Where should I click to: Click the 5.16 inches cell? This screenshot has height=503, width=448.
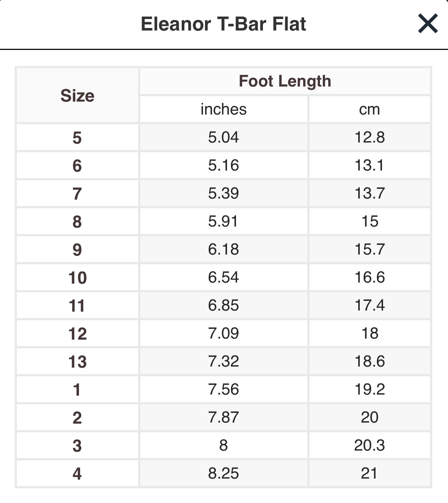(x=223, y=166)
